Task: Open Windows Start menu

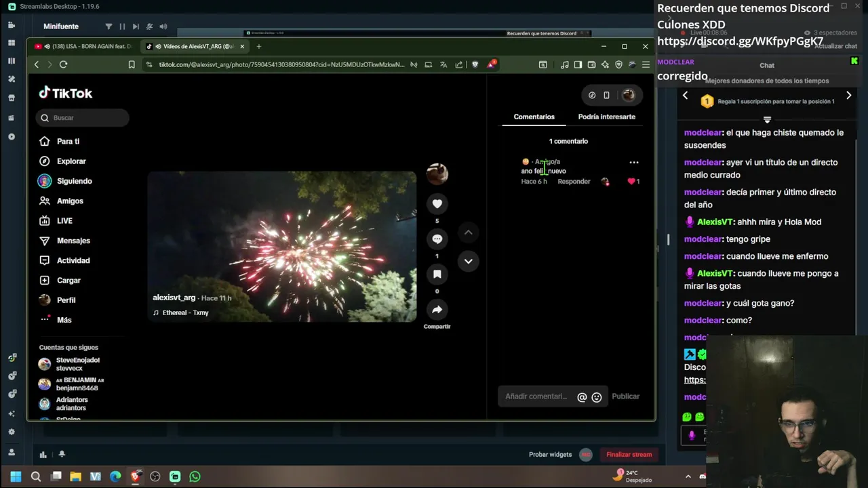Action: pyautogui.click(x=16, y=476)
